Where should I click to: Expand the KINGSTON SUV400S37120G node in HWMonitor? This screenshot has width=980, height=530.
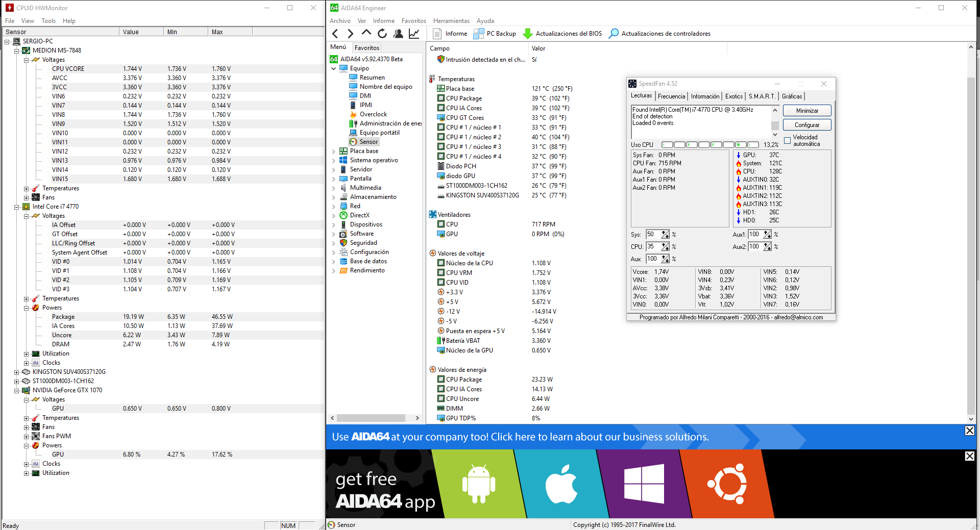coord(16,372)
